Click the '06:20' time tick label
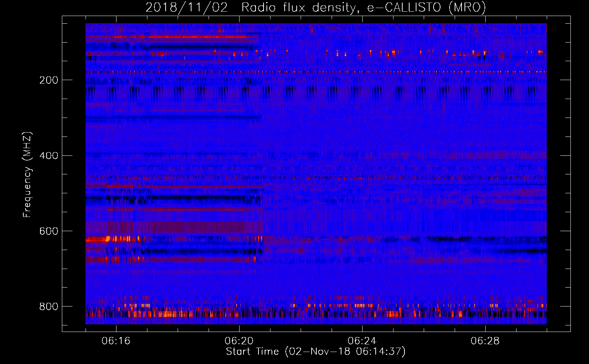Screen dimensions: 589x364 coord(239,341)
